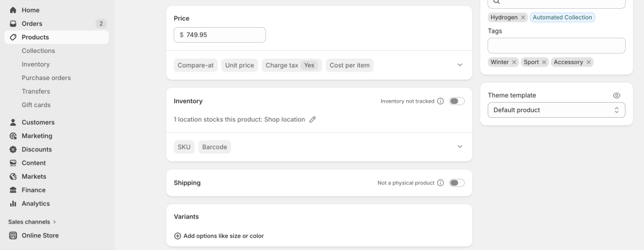Viewport: 644px width, 250px height.
Task: Open the Finance section
Action: click(57, 190)
